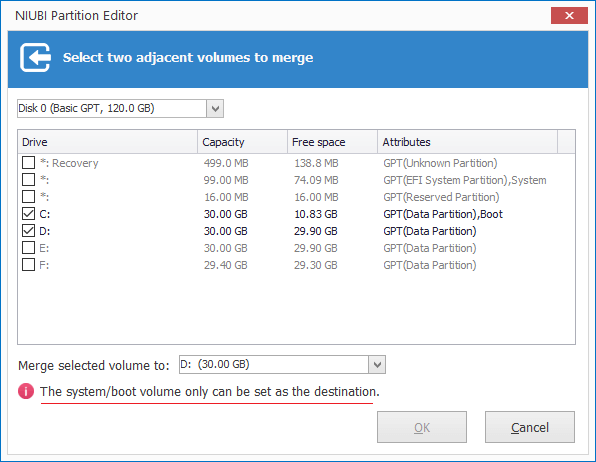Sort by the Capacity column header

click(243, 142)
